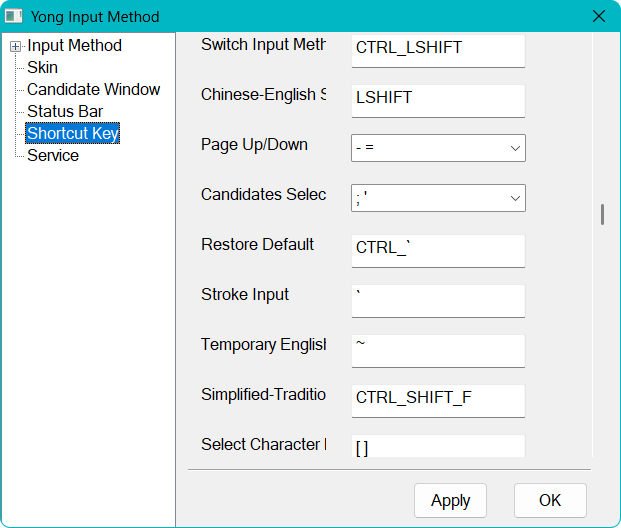This screenshot has width=621, height=528.
Task: Click the Simplified-Traditional label
Action: 263,395
